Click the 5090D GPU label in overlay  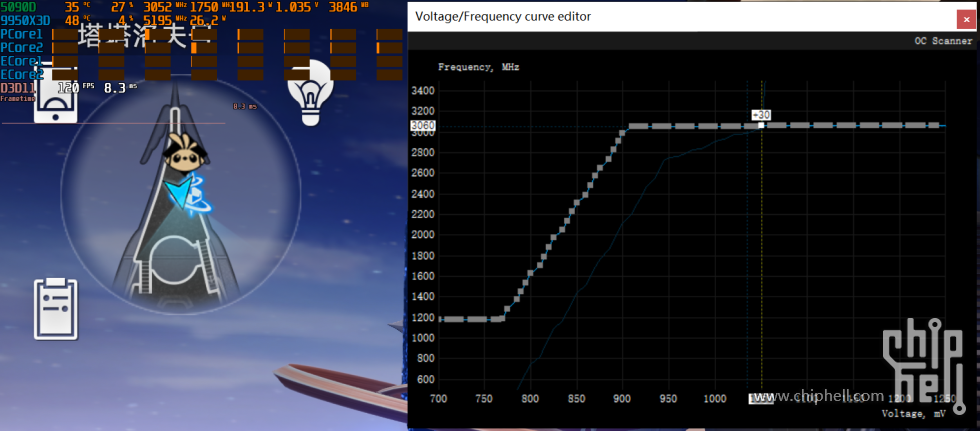pos(18,7)
